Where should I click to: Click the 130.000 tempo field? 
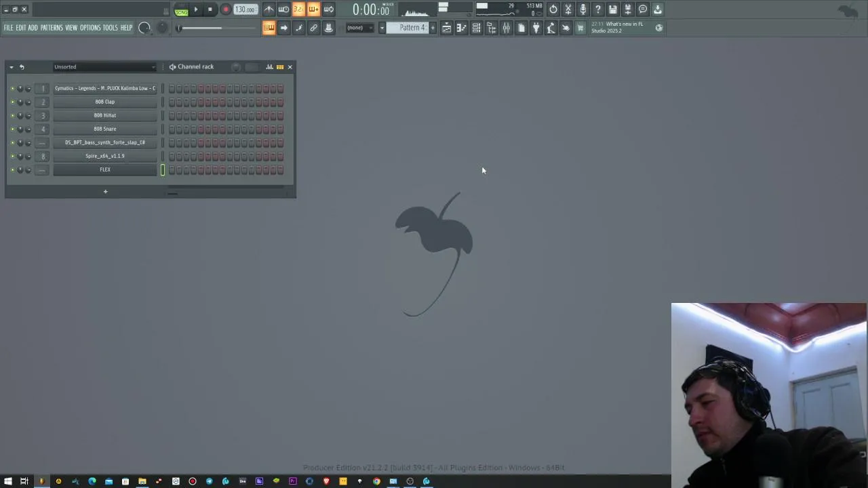tap(245, 9)
